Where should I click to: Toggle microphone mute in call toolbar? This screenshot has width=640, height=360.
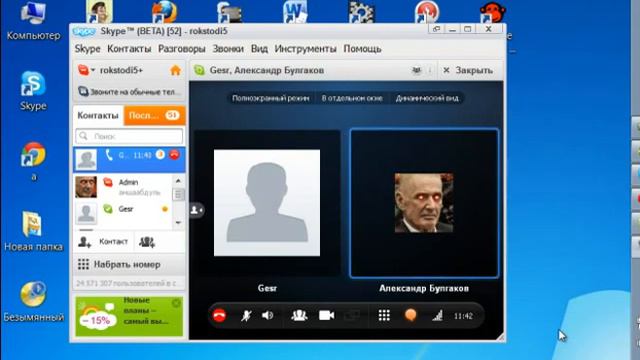click(x=246, y=315)
